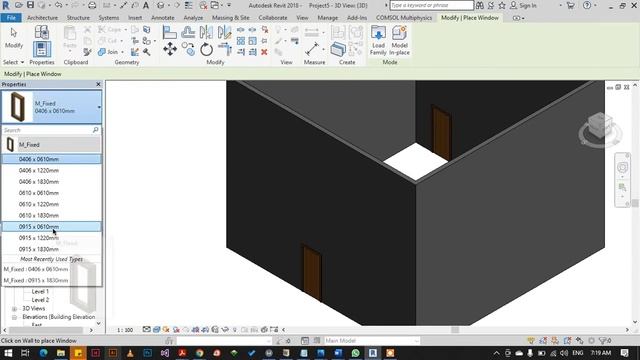
Task: Select Trim/Extend to Corner tool
Action: (224, 49)
